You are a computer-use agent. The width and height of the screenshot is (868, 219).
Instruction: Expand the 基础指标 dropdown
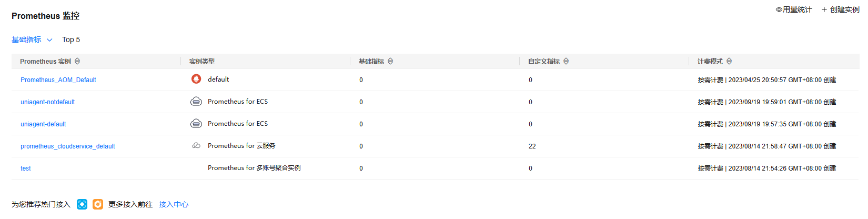(x=32, y=39)
